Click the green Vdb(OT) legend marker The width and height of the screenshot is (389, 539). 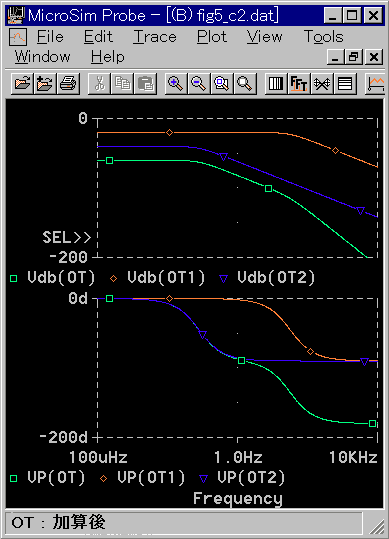pyautogui.click(x=13, y=278)
